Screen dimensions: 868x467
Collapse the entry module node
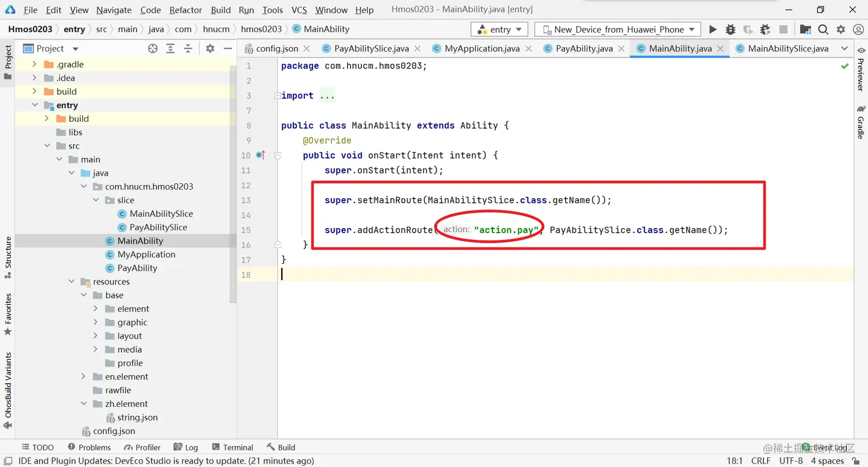(34, 105)
